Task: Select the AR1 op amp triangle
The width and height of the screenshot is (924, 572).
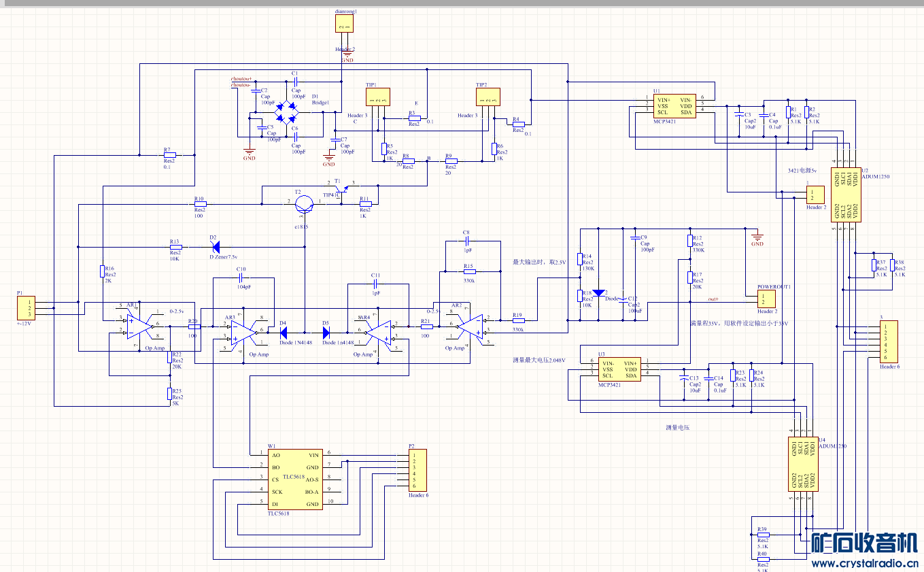Action: [138, 324]
